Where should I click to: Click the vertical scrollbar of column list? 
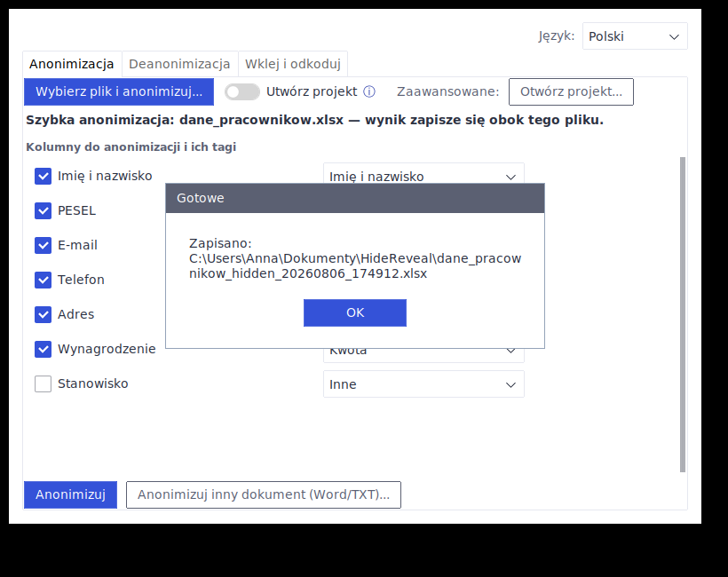[683, 315]
